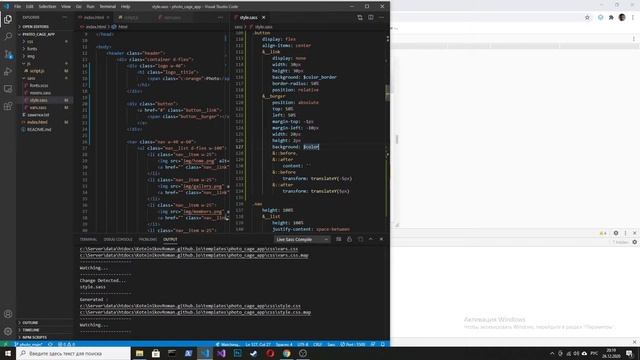Open the Windows notification center
The width and height of the screenshot is (640, 360).
tap(630, 353)
